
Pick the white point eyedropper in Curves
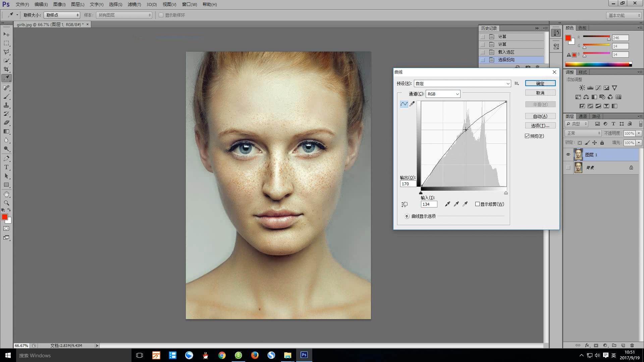[x=465, y=204]
